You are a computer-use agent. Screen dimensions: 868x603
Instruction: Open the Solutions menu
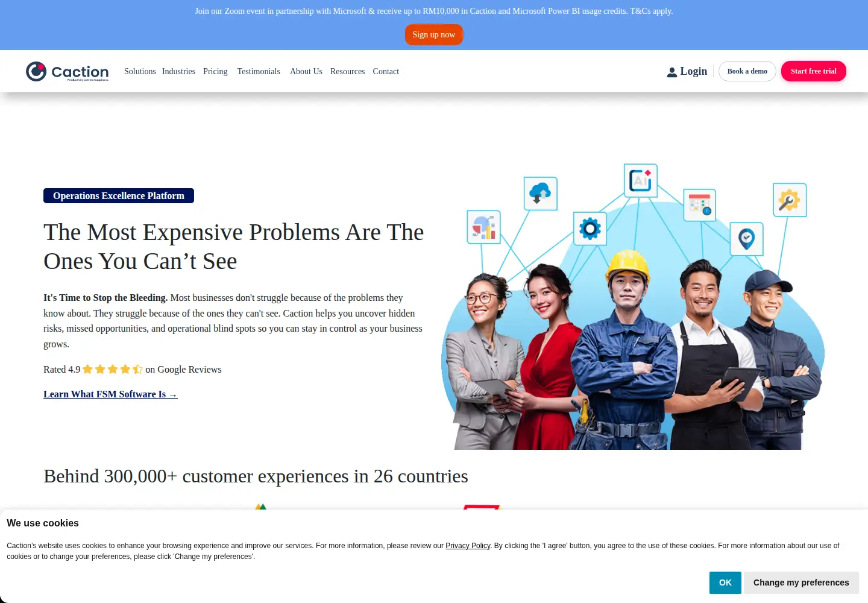tap(140, 71)
